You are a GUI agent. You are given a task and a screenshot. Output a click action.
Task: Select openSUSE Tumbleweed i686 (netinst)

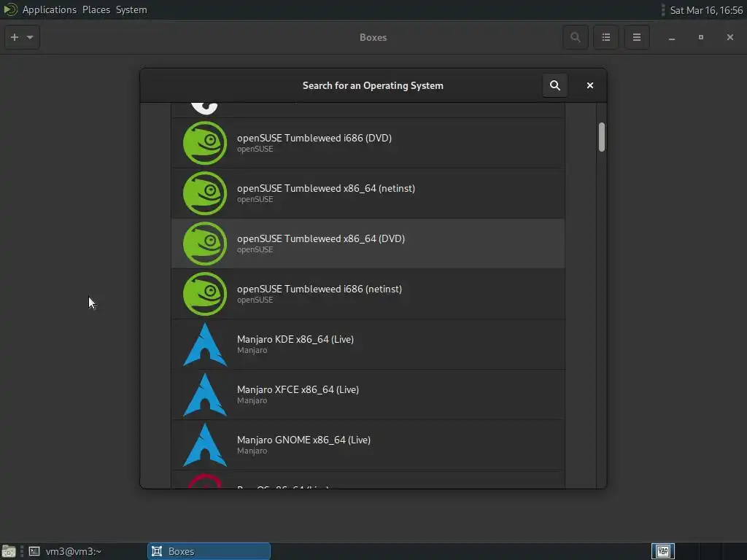click(368, 294)
